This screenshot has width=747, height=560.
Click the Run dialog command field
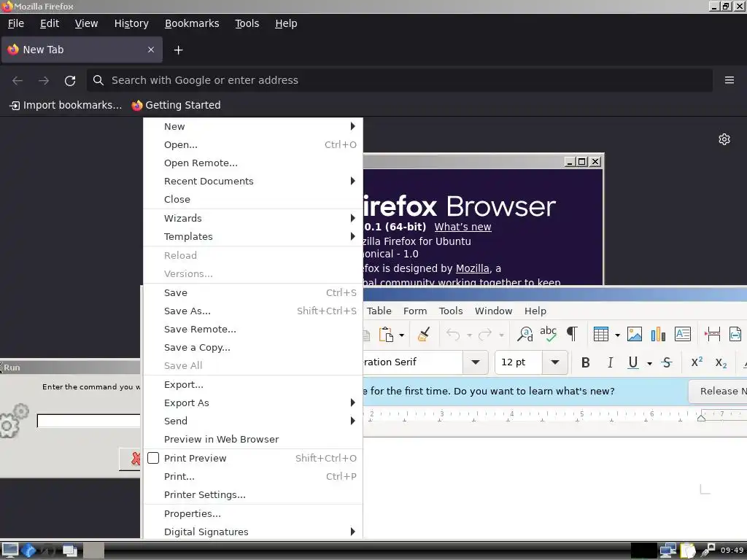coord(88,421)
